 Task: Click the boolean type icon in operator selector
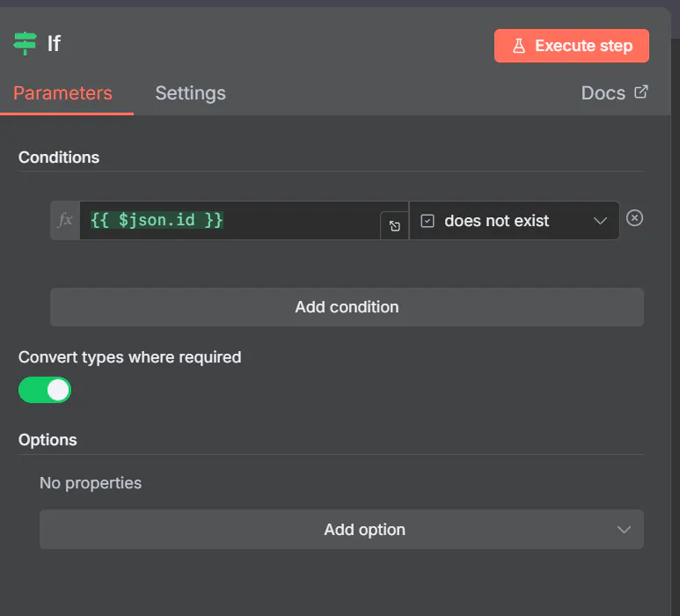pyautogui.click(x=428, y=221)
